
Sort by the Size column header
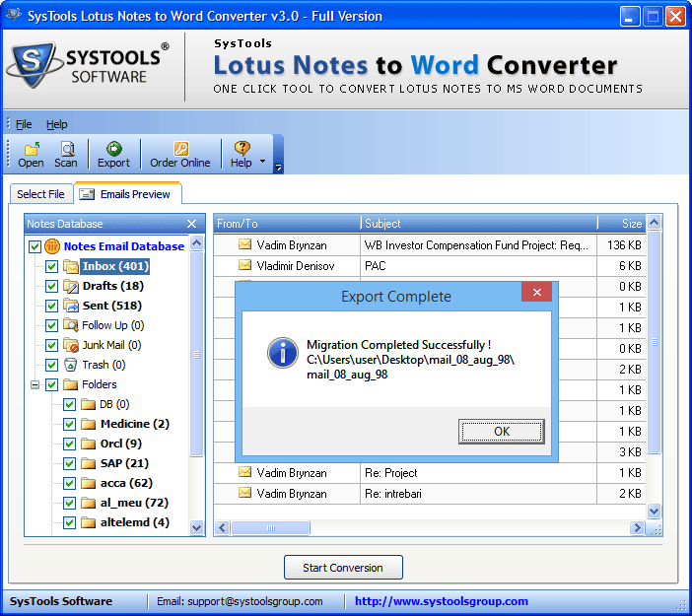tap(622, 224)
